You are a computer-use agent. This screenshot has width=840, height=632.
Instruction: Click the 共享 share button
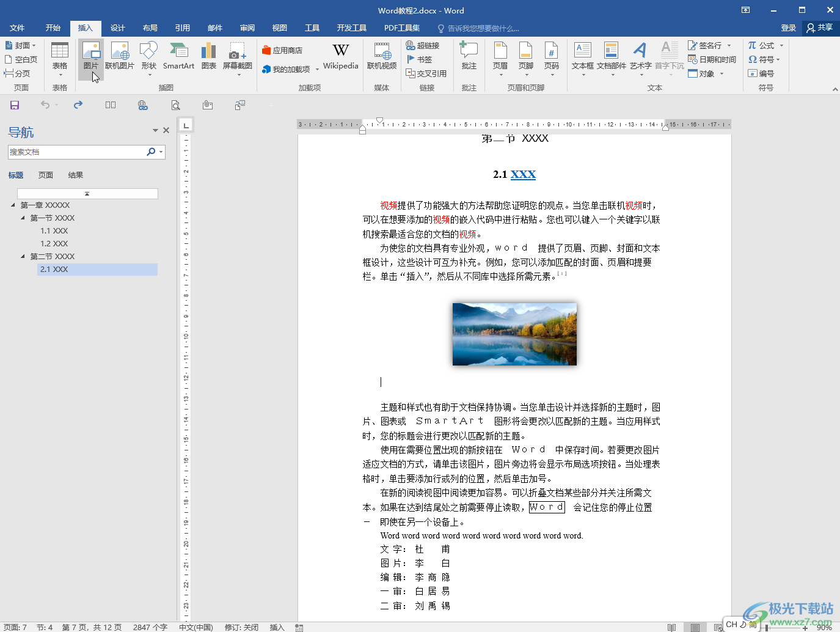point(820,28)
